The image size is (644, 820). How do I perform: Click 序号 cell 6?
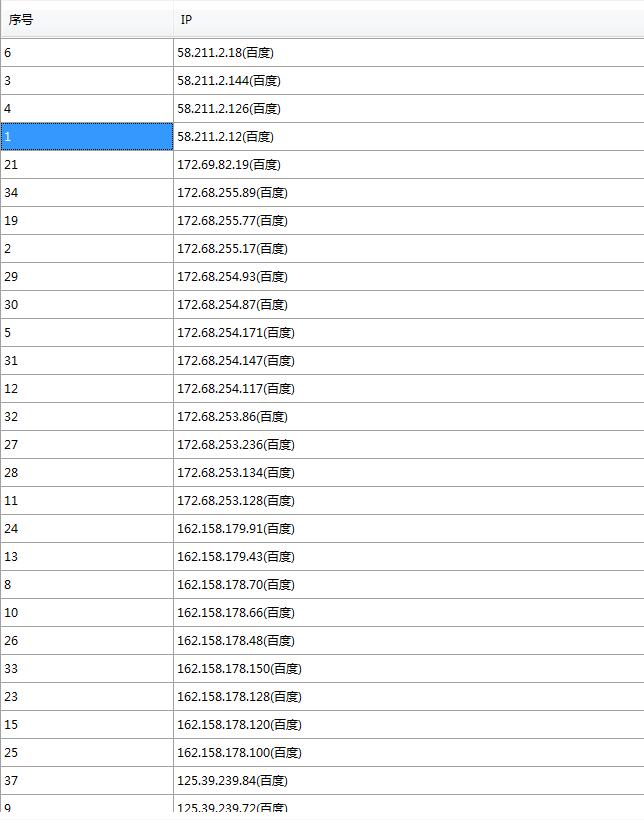[87, 52]
